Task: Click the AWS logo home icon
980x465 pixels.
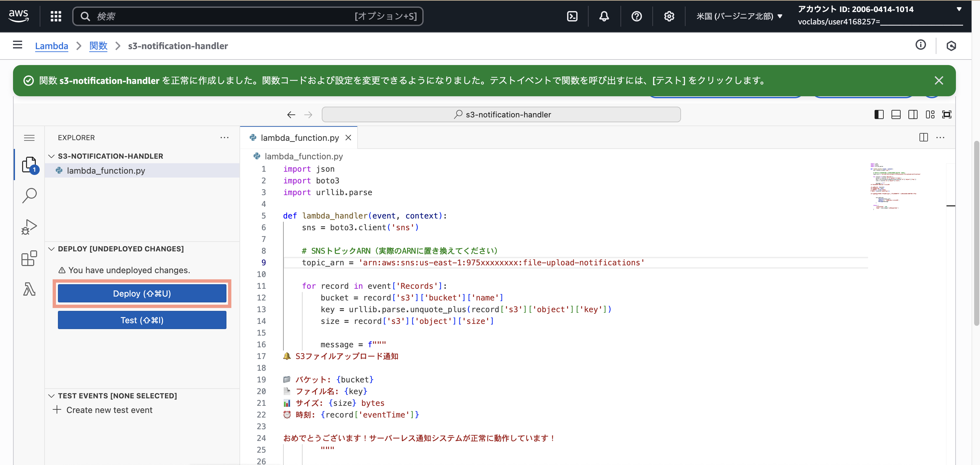Action: pos(18,16)
